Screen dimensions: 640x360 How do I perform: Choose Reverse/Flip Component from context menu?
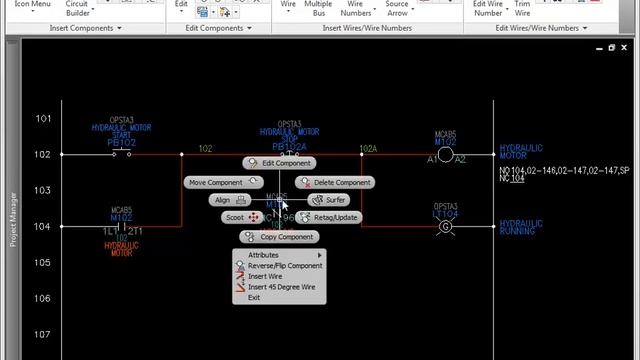(x=279, y=266)
